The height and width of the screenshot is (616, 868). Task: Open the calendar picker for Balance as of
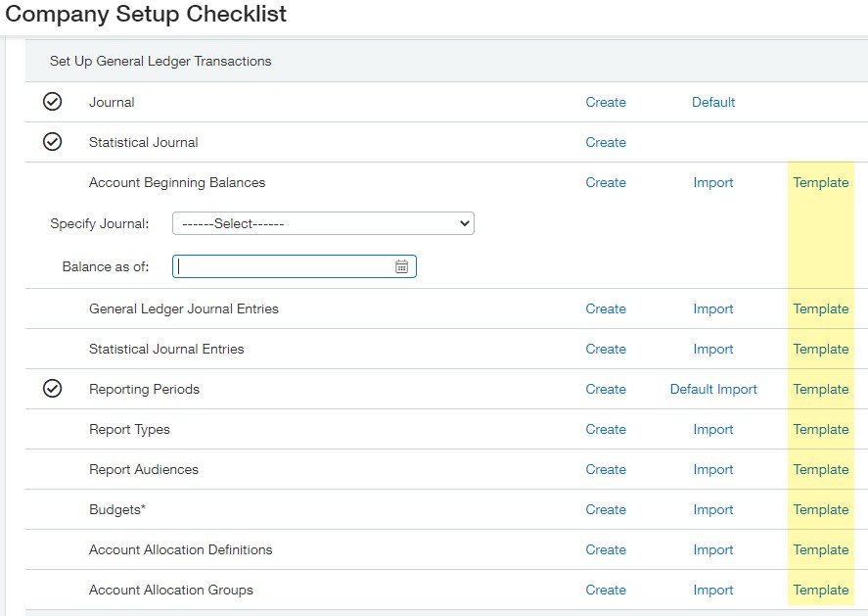pos(401,266)
